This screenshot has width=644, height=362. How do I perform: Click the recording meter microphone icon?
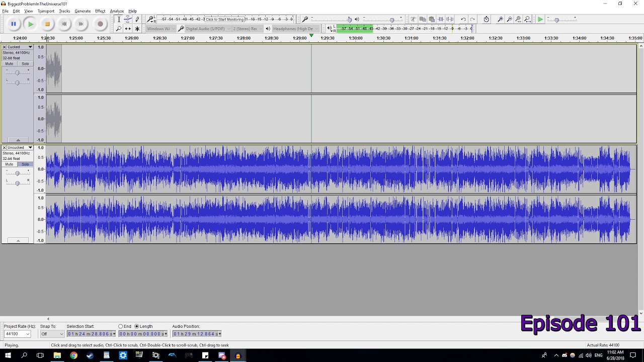coord(150,19)
